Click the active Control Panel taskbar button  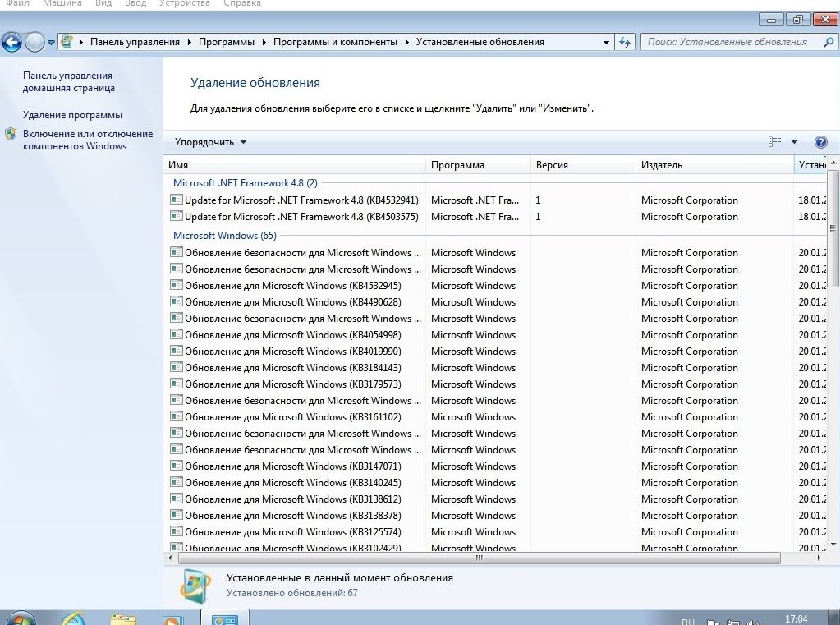pyautogui.click(x=225, y=618)
